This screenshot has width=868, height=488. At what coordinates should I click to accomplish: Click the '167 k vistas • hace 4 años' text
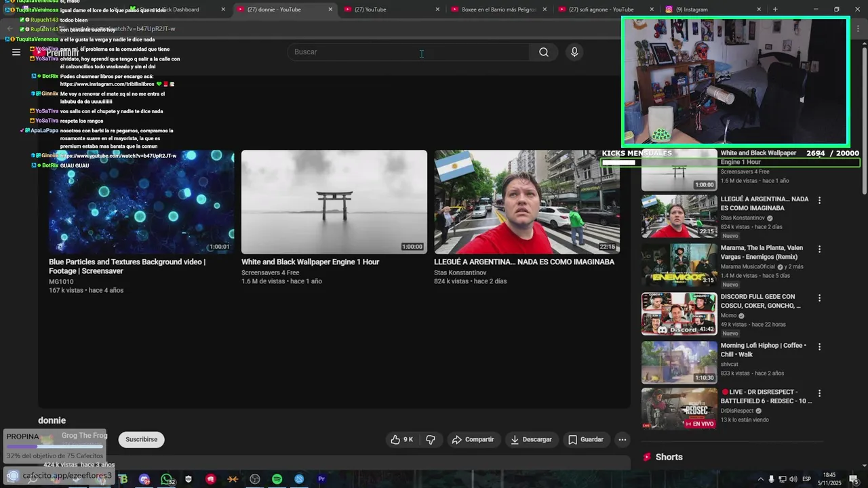[86, 290]
